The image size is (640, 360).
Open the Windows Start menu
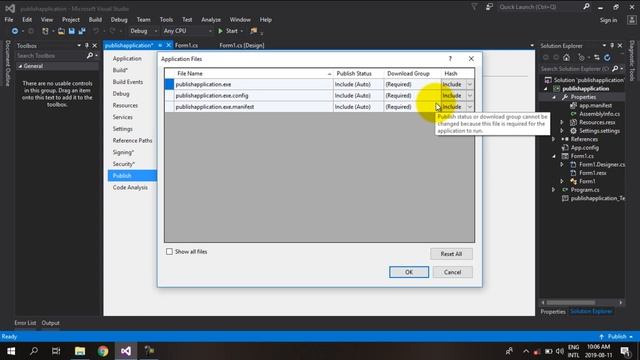pyautogui.click(x=11, y=351)
